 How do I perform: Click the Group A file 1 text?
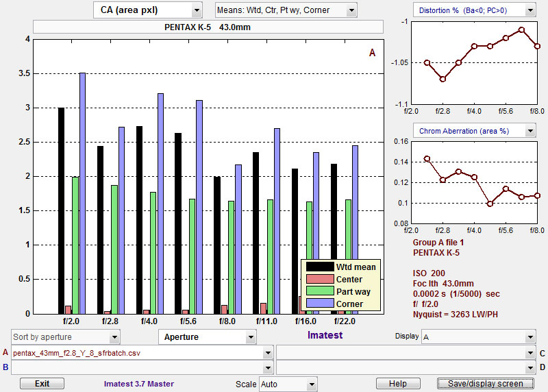(438, 243)
